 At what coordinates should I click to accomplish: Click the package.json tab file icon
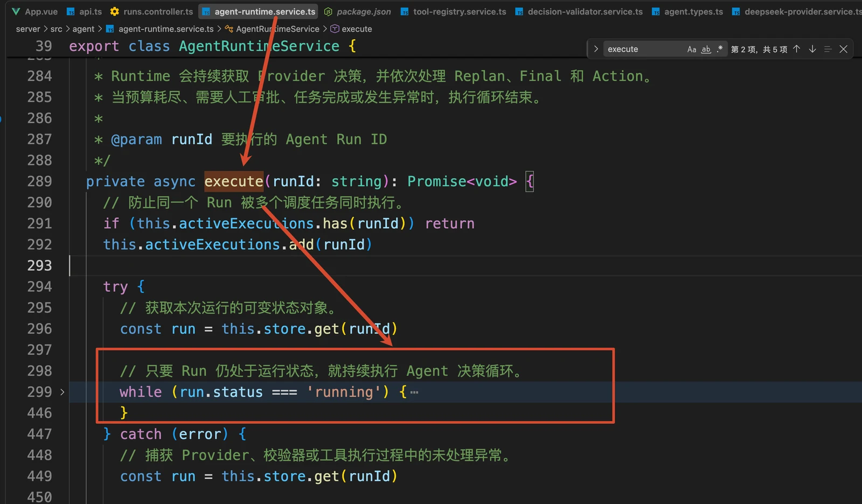[329, 11]
